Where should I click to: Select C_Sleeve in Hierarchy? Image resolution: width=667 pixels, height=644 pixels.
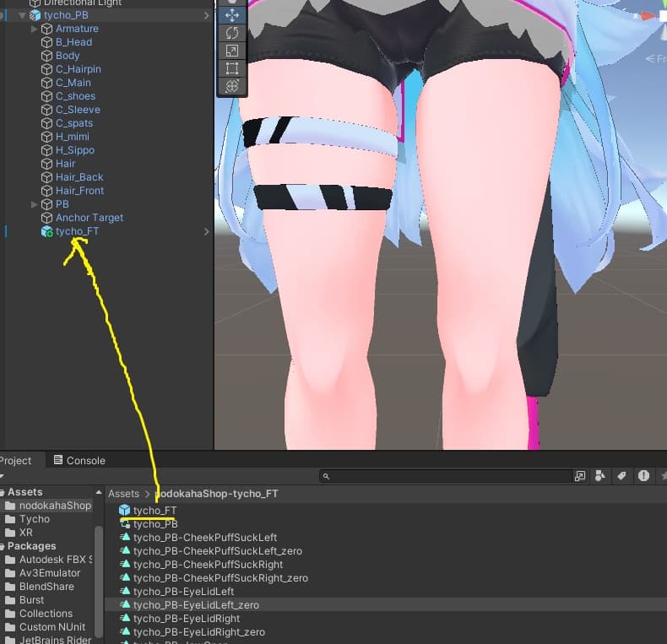coord(78,110)
